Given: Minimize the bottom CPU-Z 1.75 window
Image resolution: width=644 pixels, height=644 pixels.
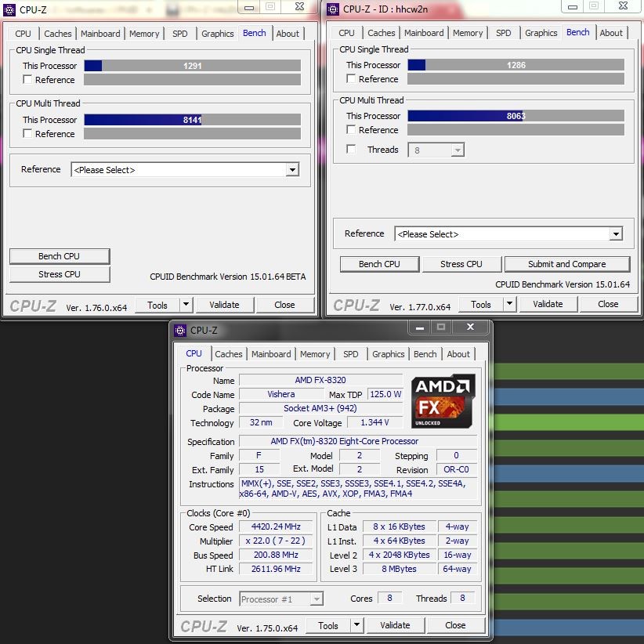Looking at the screenshot, I should (420, 327).
